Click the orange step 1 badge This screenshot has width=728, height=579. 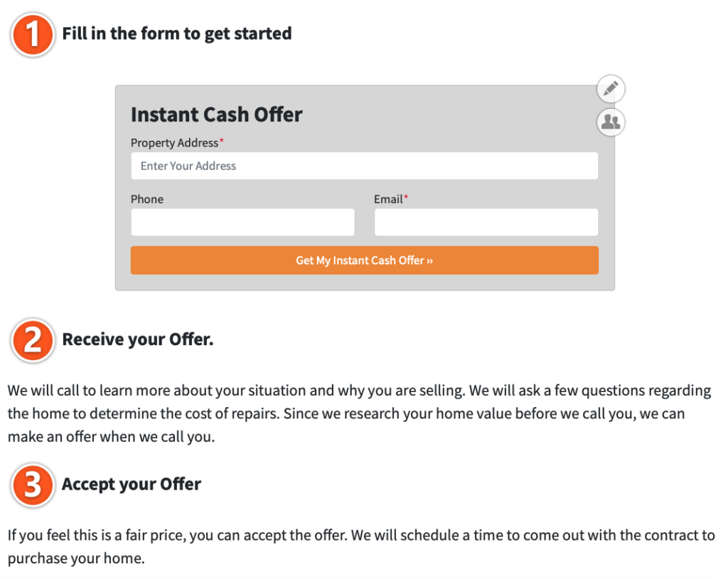(33, 35)
